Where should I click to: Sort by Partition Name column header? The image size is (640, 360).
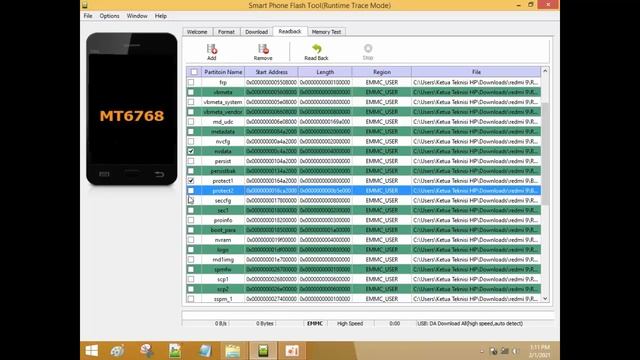223,72
